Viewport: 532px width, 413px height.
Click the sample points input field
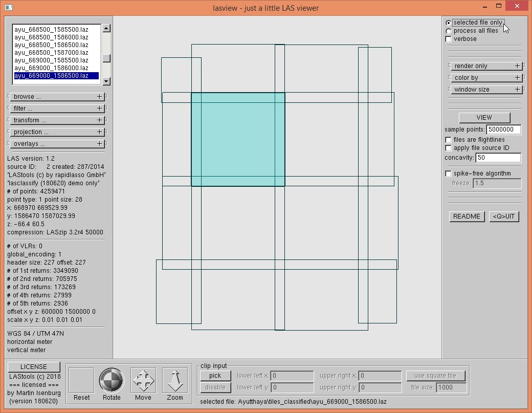click(503, 129)
